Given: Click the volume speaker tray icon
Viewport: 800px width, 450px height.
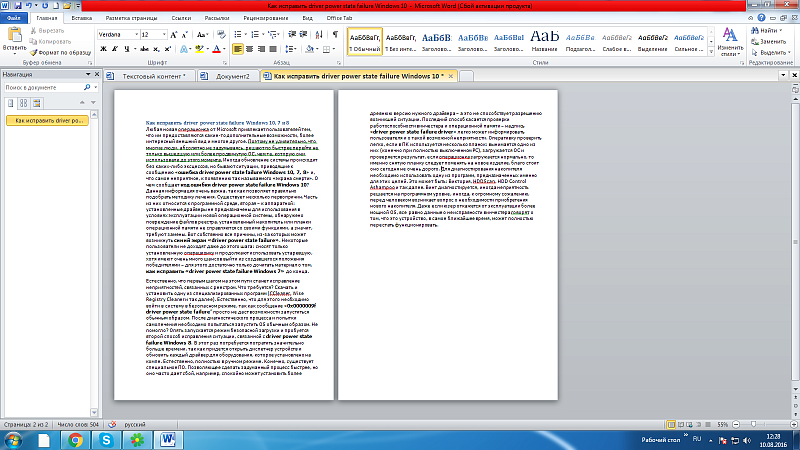Looking at the screenshot, I should (x=747, y=440).
